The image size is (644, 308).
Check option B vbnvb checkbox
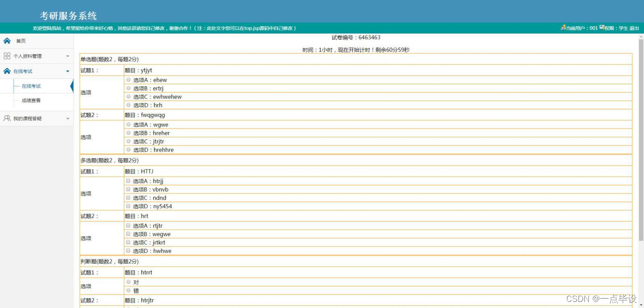coord(128,189)
